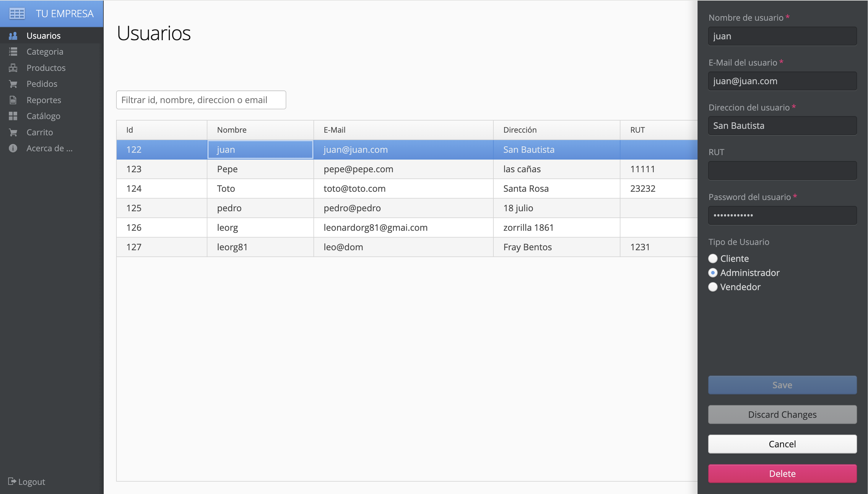The width and height of the screenshot is (868, 494).
Task: Click the Usuarios people icon in sidebar
Action: tap(13, 36)
